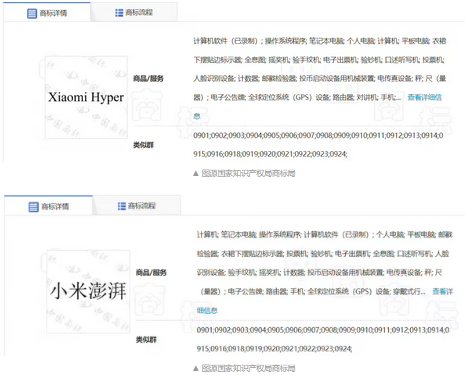Click the 查看详细信息 link for 小米澎湃
The height and width of the screenshot is (375, 465).
[443, 292]
